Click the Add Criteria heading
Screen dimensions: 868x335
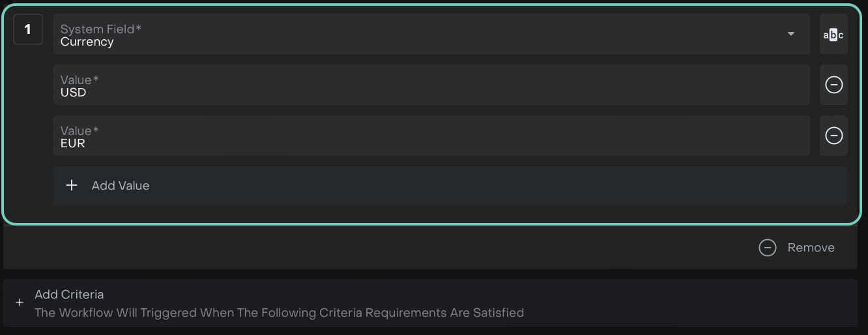pos(69,295)
